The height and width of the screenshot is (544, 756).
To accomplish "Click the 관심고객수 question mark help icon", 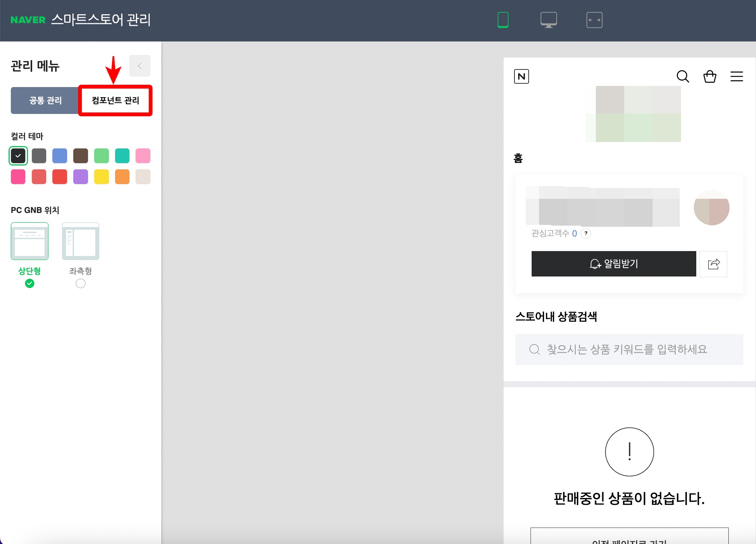I will (586, 234).
